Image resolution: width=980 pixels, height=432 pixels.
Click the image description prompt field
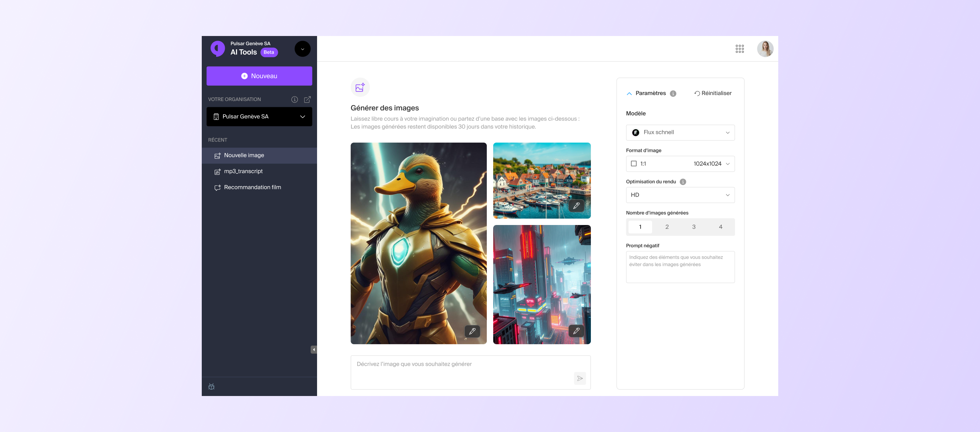(x=471, y=372)
